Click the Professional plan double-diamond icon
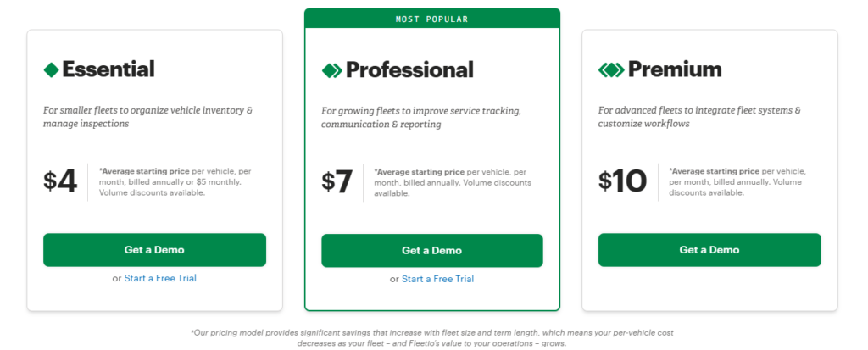868x350 pixels. 331,70
